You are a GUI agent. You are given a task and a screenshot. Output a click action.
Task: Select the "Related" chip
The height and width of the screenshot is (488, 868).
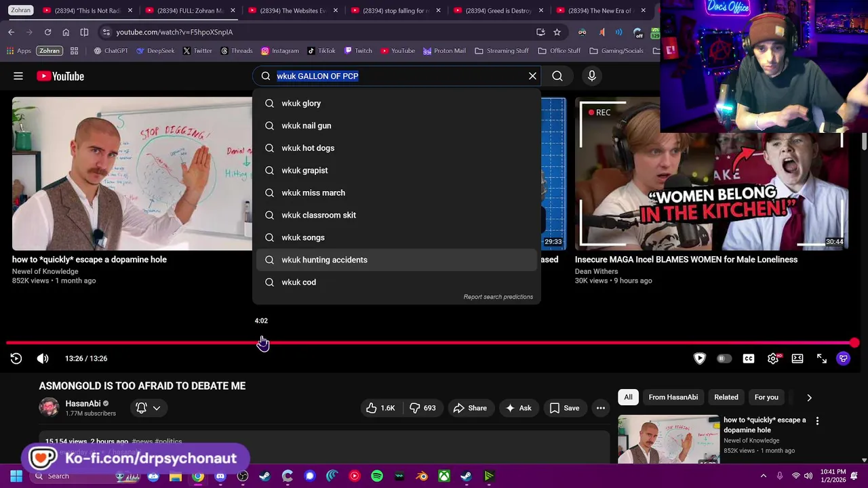click(x=726, y=397)
